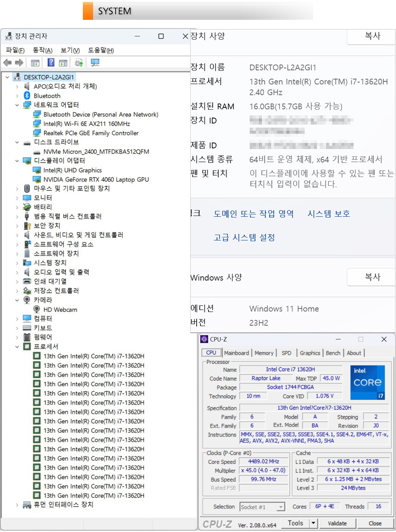Click the Forward arrow in Device Manager toolbar
Image resolution: width=396 pixels, height=532 pixels.
(x=19, y=63)
